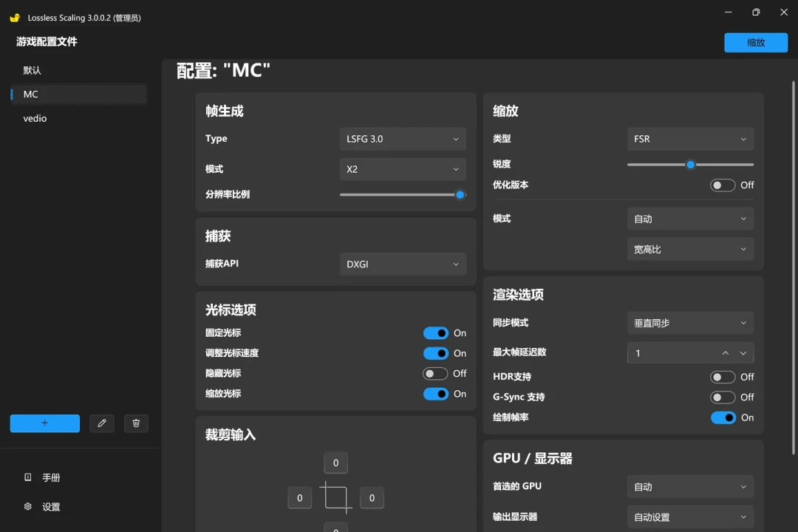The image size is (798, 532).
Task: Open the 宽高比 dropdown
Action: 690,250
